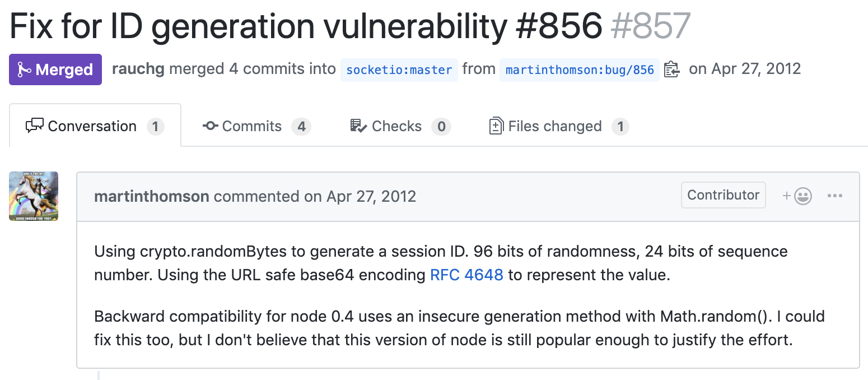Viewport: 868px width, 380px height.
Task: Open the martinthomson:bug/856 head branch
Action: tap(580, 70)
